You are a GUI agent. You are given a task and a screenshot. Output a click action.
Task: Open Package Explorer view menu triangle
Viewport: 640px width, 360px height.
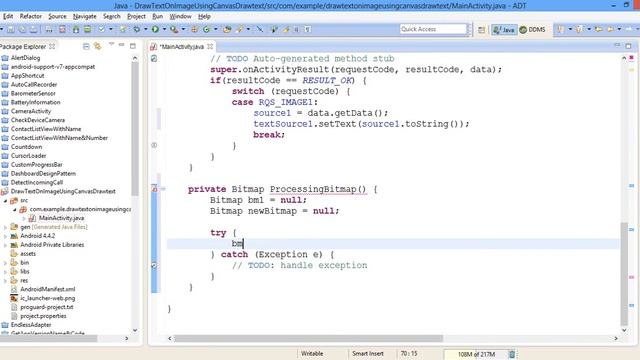coord(111,44)
